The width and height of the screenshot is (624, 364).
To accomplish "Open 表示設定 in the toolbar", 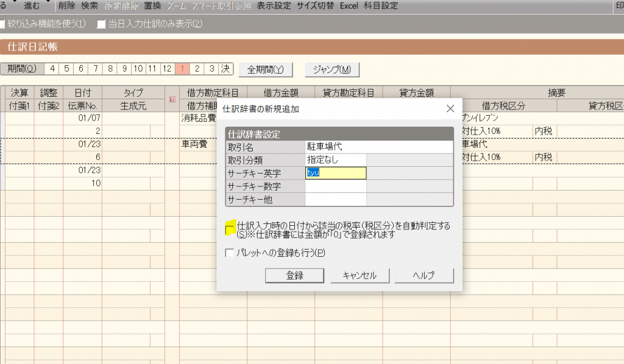I will [x=274, y=6].
